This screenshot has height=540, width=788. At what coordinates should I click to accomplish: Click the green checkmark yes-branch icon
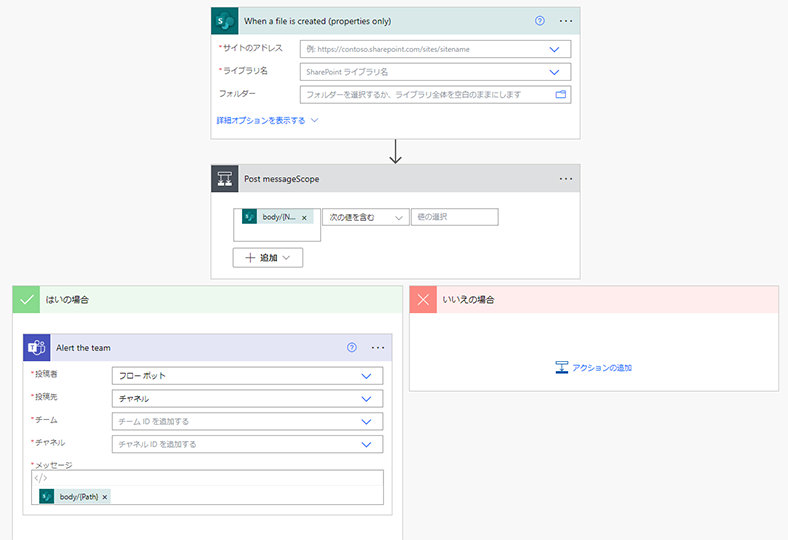26,300
